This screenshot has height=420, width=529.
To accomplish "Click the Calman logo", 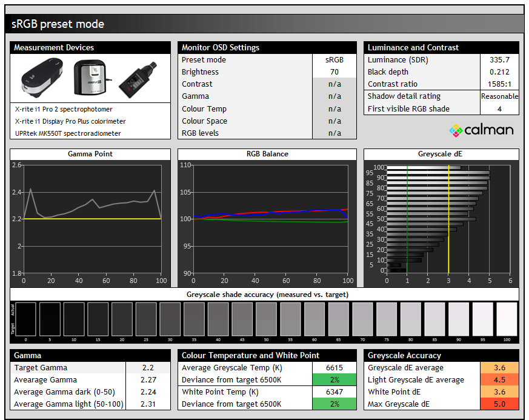I will coord(481,130).
